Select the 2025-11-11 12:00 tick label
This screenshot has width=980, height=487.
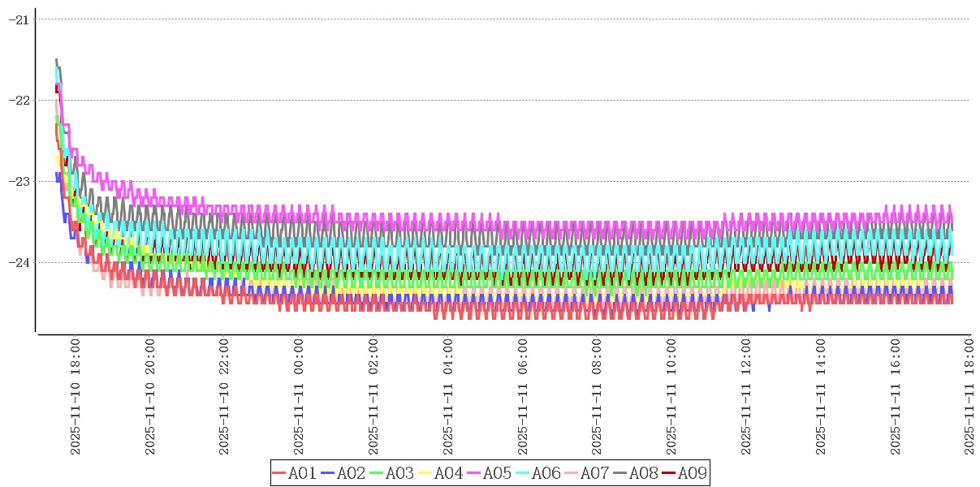pos(745,398)
